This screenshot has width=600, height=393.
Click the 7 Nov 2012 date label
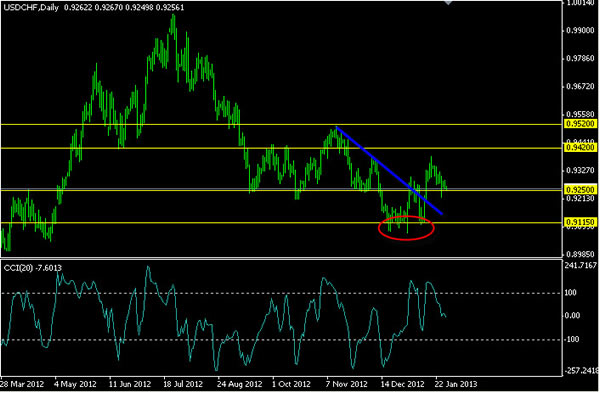(346, 384)
